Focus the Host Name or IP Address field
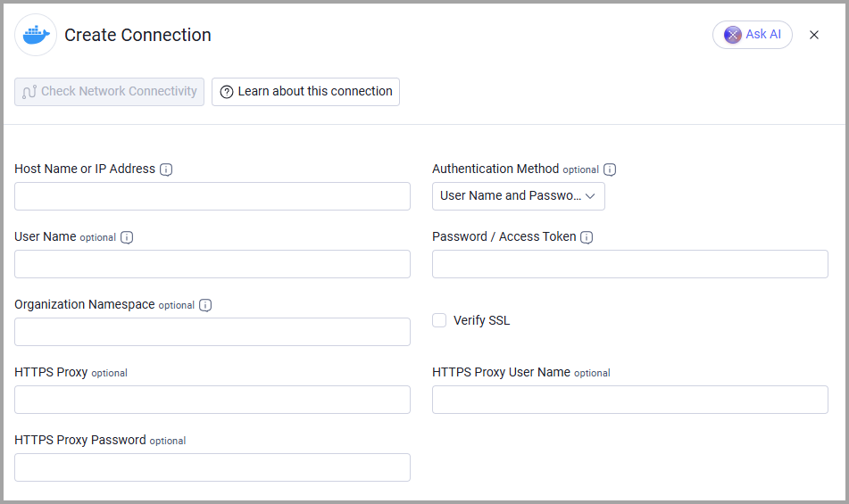849x504 pixels. (x=212, y=195)
